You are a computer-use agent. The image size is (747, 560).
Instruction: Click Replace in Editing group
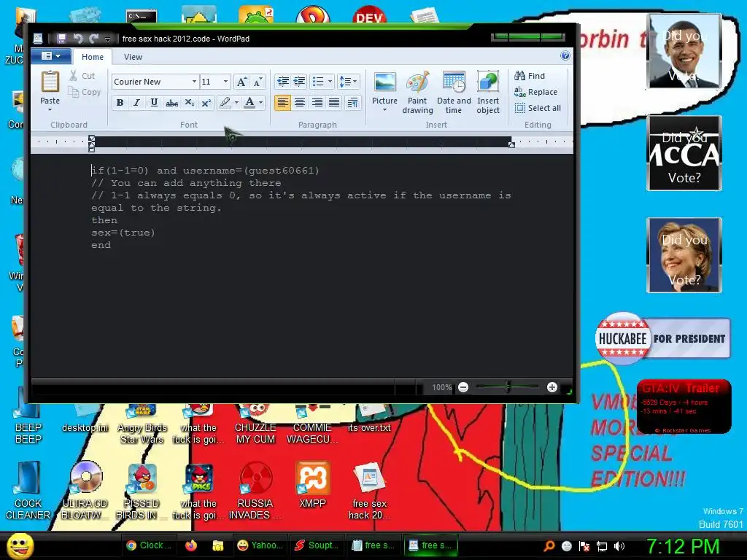point(536,92)
